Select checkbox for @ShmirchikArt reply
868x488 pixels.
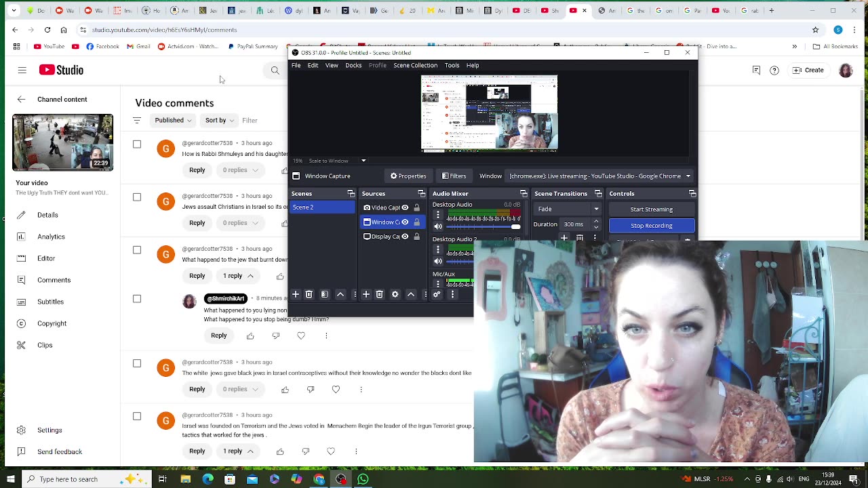click(137, 299)
